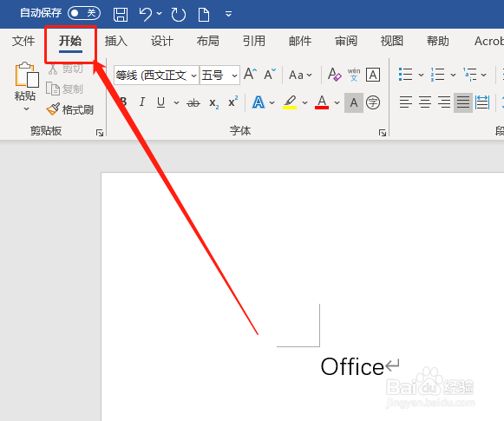Open the Multilevel List dropdown arrow
This screenshot has height=421, width=504.
click(x=484, y=75)
